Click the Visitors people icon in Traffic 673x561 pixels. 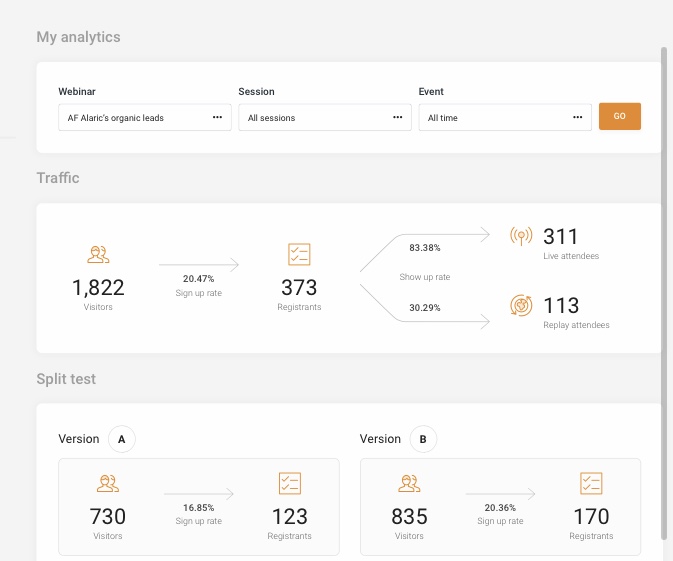click(98, 254)
